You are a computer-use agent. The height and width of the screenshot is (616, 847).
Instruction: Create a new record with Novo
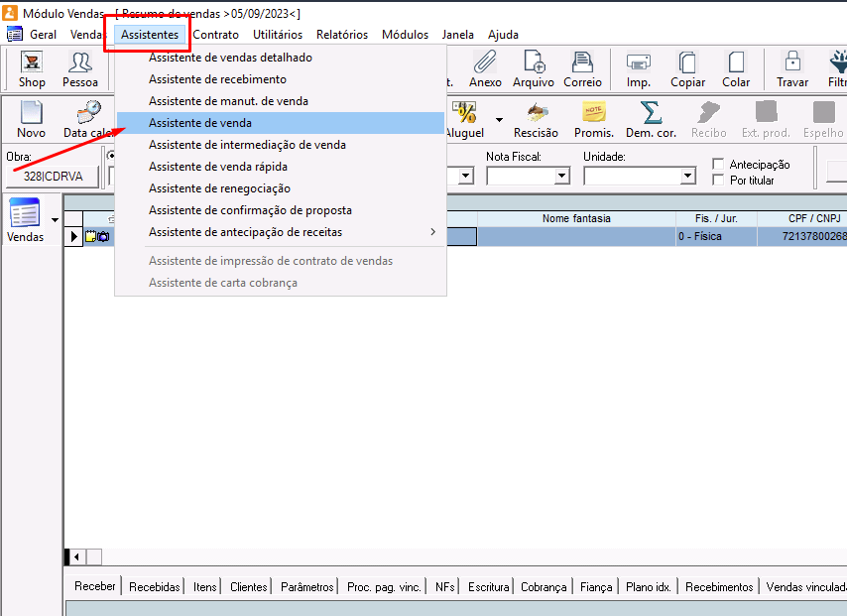31,119
